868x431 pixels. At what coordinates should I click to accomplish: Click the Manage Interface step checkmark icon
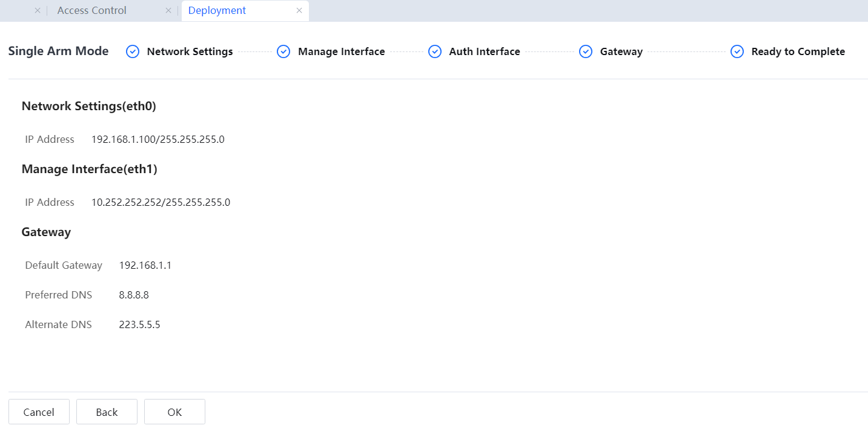pos(283,52)
